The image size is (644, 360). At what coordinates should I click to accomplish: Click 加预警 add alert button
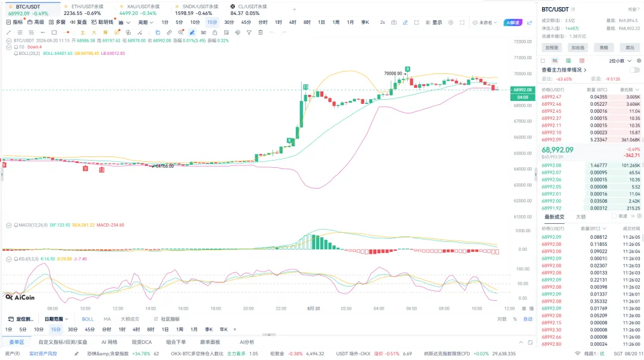(x=552, y=48)
